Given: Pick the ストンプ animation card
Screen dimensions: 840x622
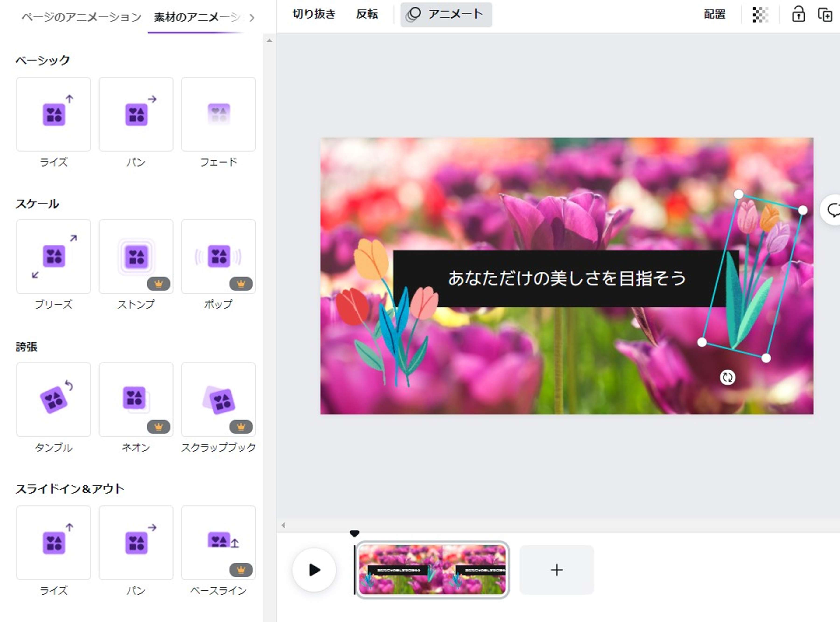Looking at the screenshot, I should pyautogui.click(x=136, y=256).
